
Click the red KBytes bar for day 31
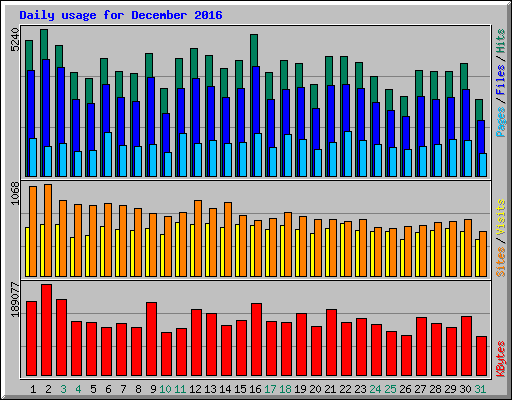click(x=481, y=356)
